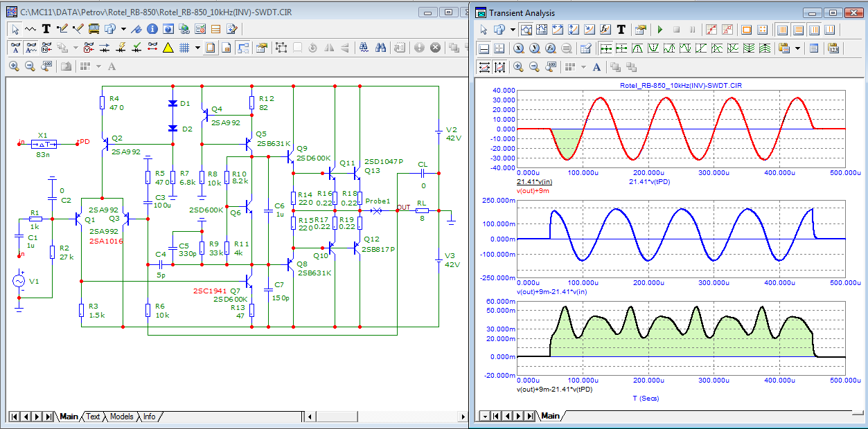Toggle pin connections display icon
The image size is (868, 429).
[152, 48]
